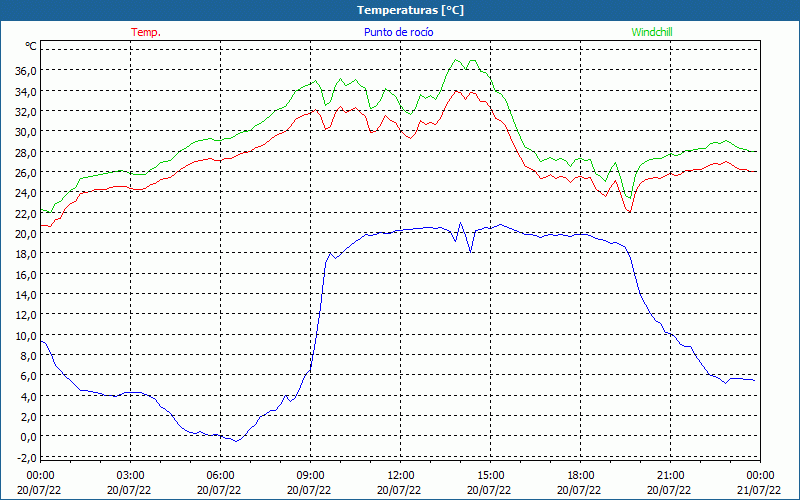This screenshot has width=800, height=500.
Task: Click the '18:00' time axis label
Action: pos(581,476)
